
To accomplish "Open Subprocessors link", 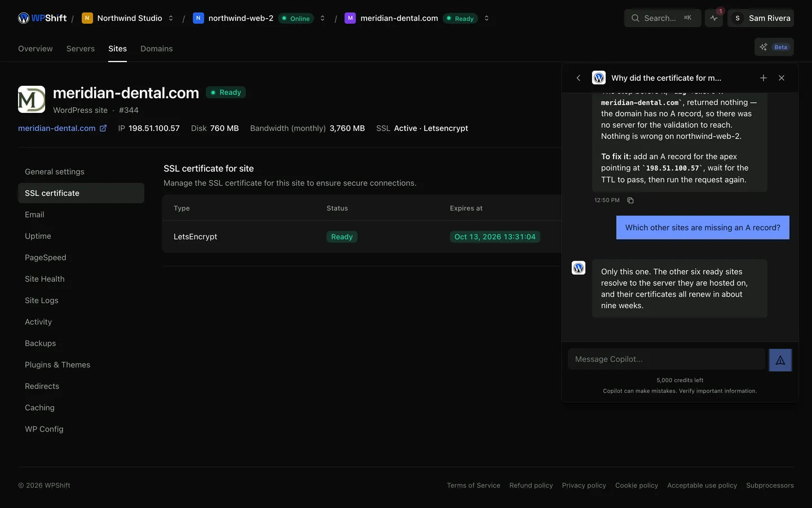I will tap(770, 485).
